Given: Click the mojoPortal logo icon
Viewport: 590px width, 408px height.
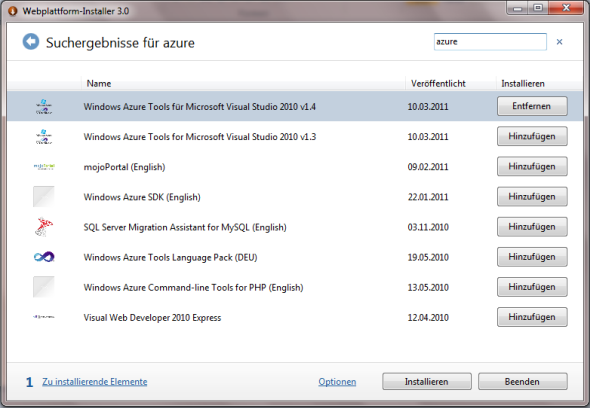Looking at the screenshot, I should pos(44,166).
